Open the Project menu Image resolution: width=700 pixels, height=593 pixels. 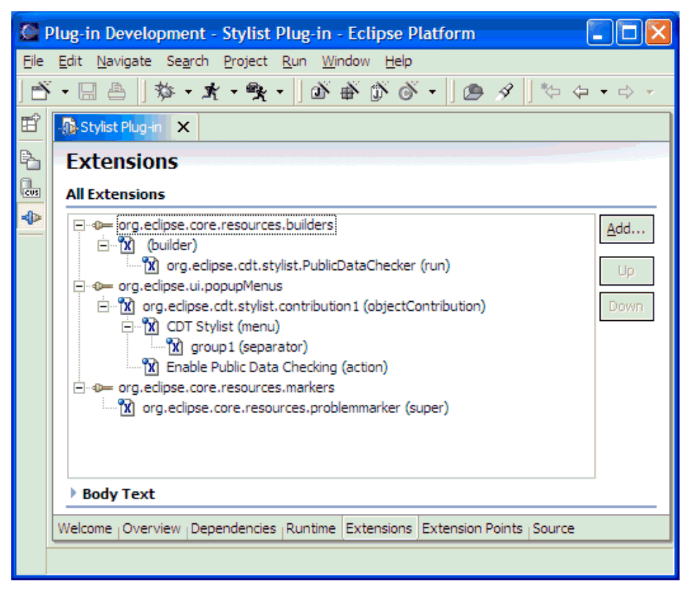point(245,61)
